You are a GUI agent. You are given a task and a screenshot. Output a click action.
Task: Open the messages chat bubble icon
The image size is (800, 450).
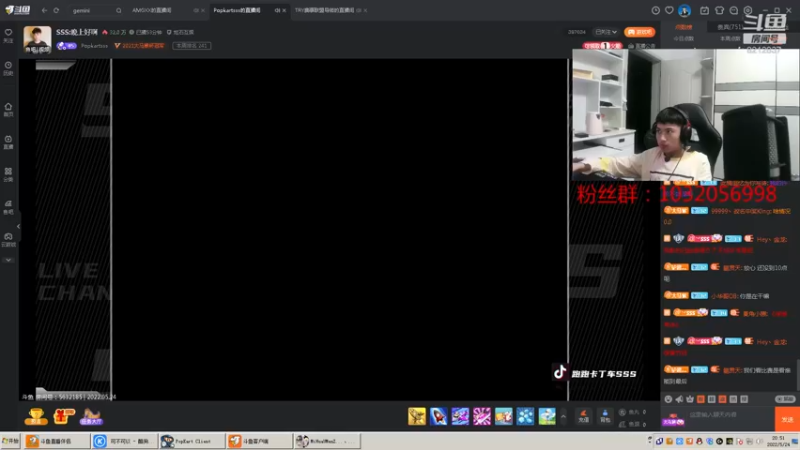pyautogui.click(x=734, y=10)
